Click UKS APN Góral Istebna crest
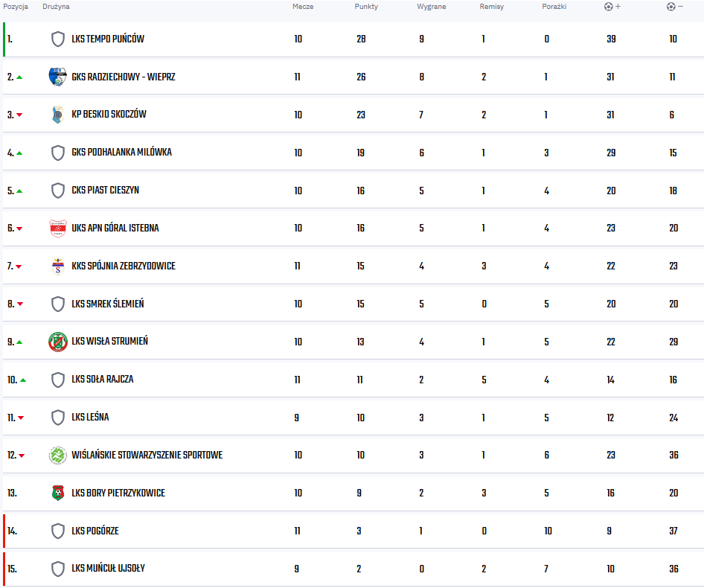Image resolution: width=704 pixels, height=588 pixels. click(x=57, y=229)
